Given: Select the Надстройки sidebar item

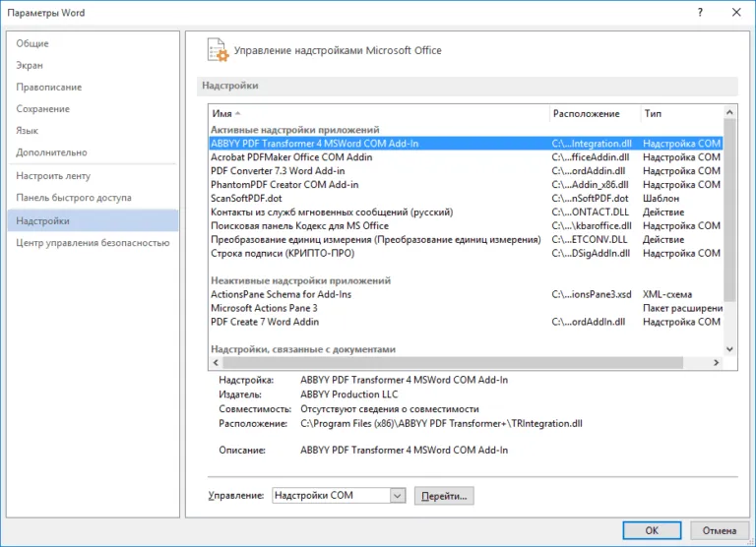Looking at the screenshot, I should pyautogui.click(x=93, y=220).
